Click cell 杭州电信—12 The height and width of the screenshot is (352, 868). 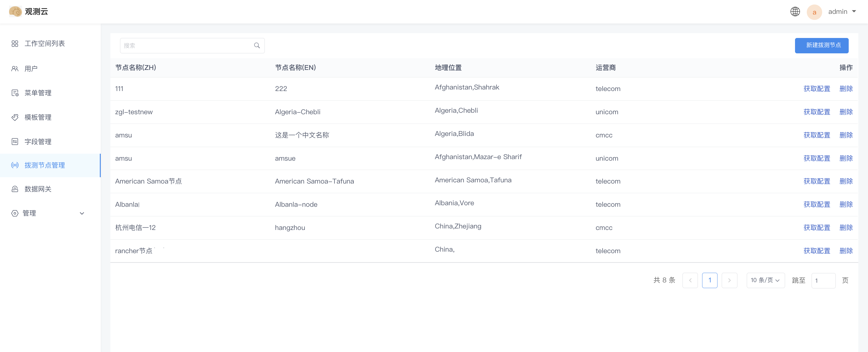(135, 228)
